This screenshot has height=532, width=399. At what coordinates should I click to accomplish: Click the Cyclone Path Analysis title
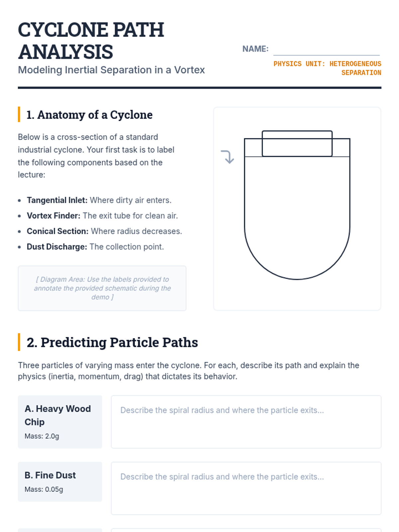pos(91,41)
